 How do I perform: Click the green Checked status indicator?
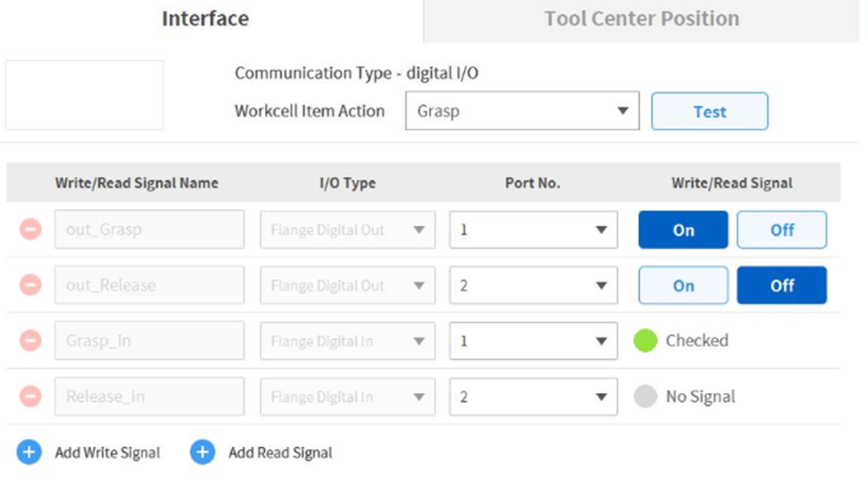pyautogui.click(x=646, y=340)
